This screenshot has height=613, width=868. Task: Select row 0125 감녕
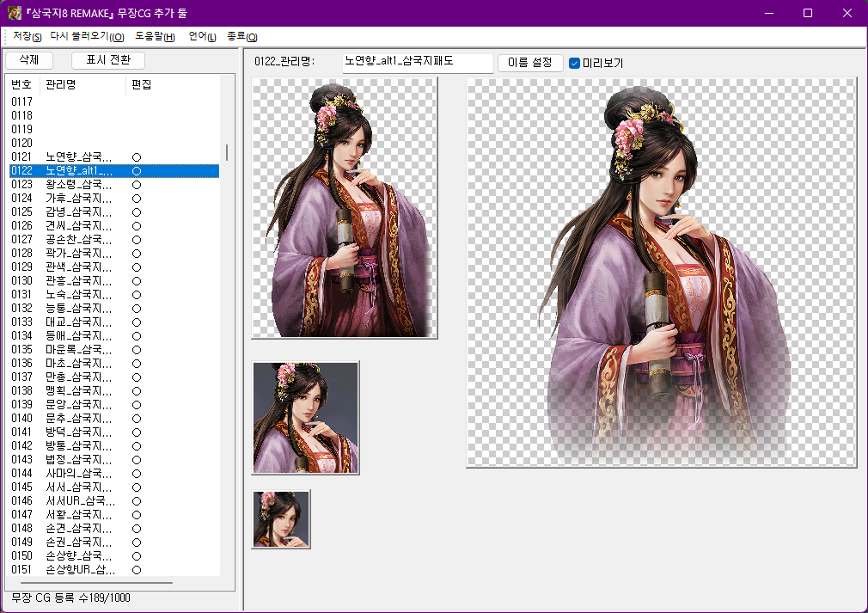click(114, 212)
